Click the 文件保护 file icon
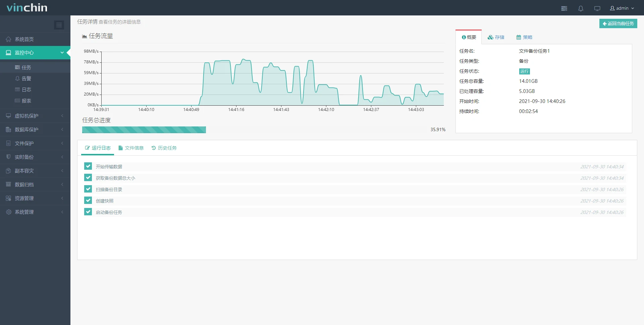Image resolution: width=644 pixels, height=325 pixels. tap(8, 143)
